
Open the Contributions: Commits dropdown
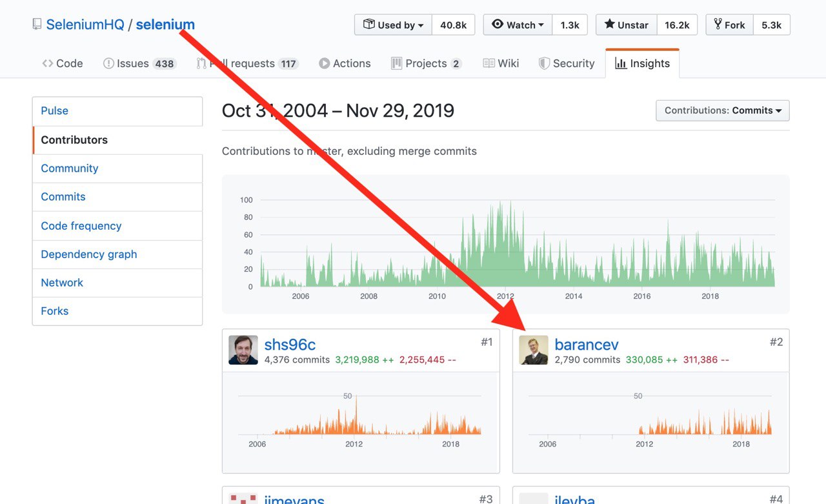[x=723, y=110]
